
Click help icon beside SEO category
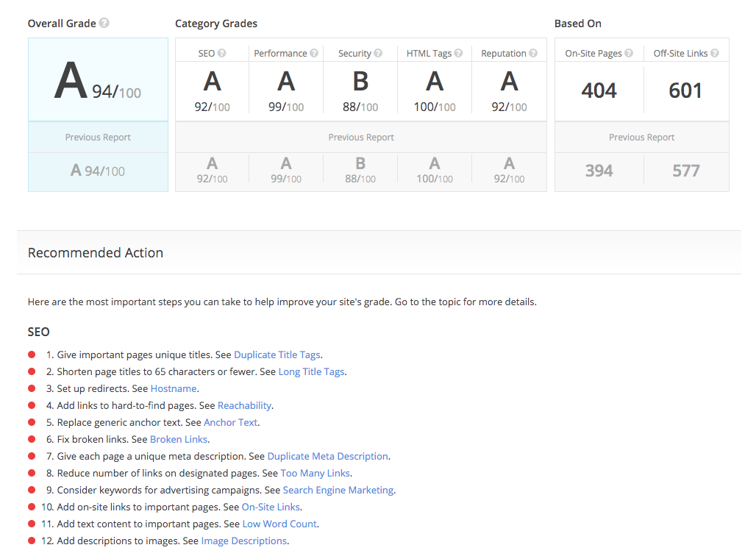pyautogui.click(x=222, y=53)
